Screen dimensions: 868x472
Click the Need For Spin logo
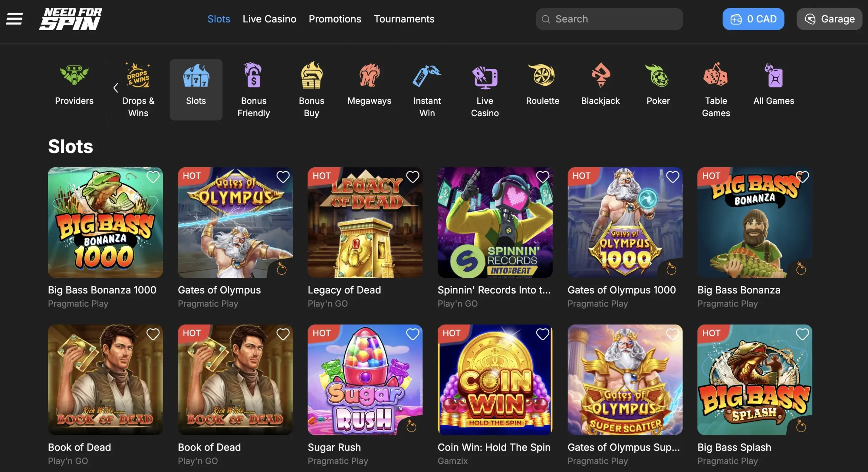click(x=71, y=19)
